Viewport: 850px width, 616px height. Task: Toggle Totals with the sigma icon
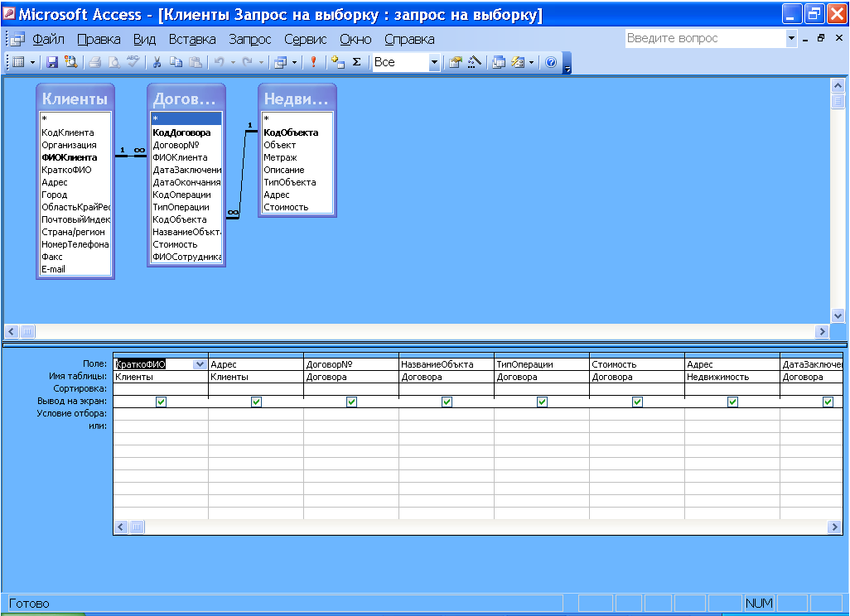pos(356,62)
